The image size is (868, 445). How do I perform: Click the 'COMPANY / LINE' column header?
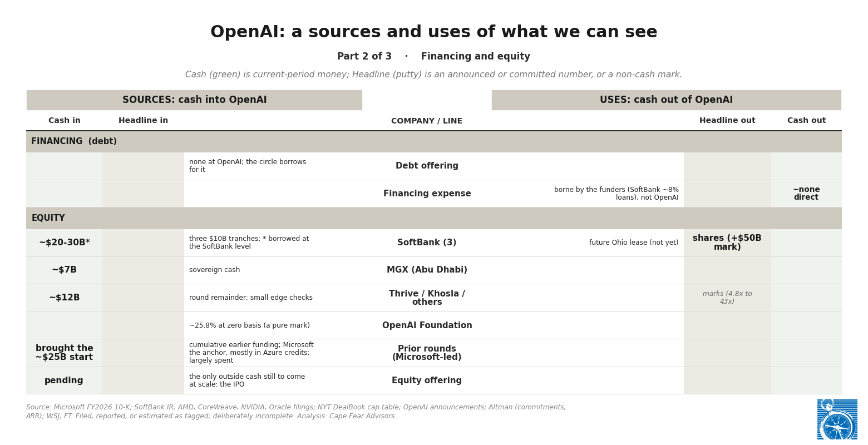[427, 121]
